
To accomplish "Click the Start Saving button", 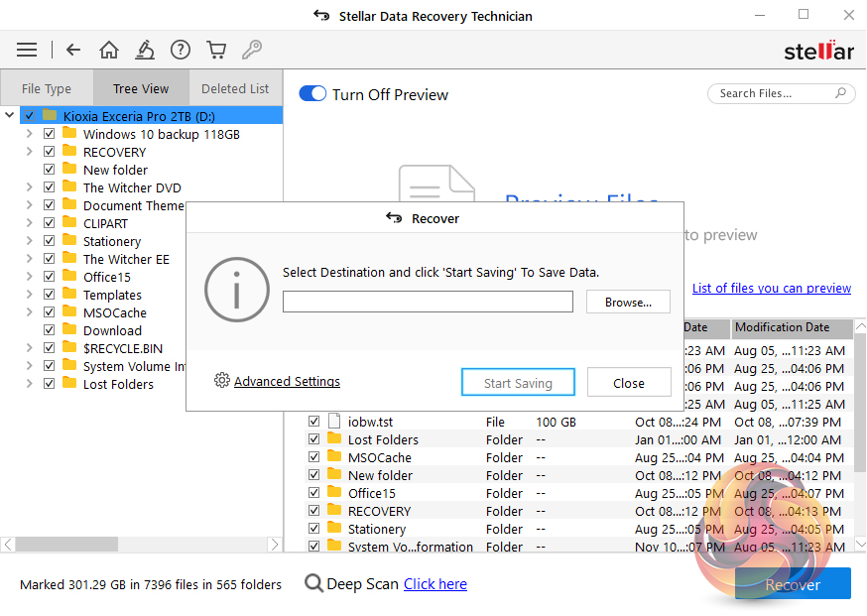I will [518, 383].
